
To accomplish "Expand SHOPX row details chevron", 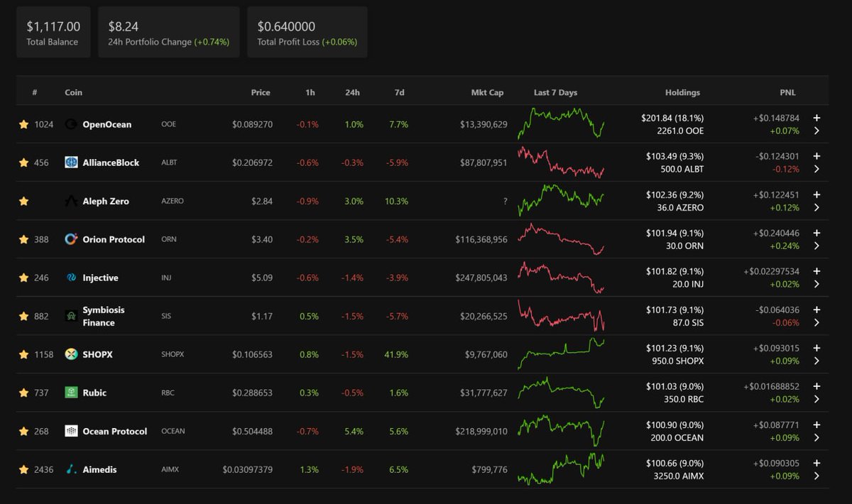I will 816,361.
